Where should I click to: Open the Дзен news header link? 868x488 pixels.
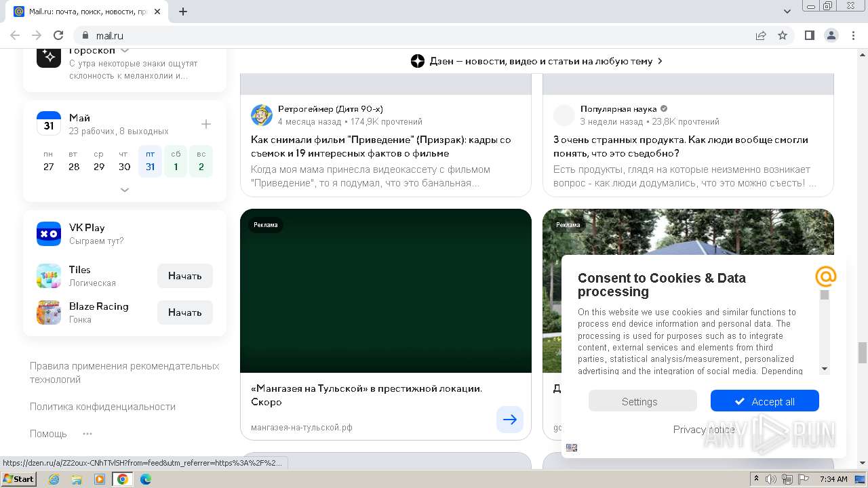537,61
